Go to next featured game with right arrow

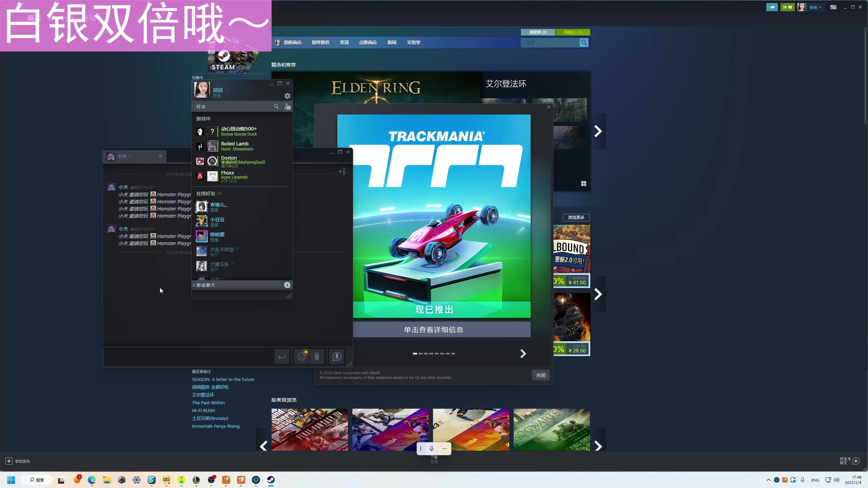point(598,131)
